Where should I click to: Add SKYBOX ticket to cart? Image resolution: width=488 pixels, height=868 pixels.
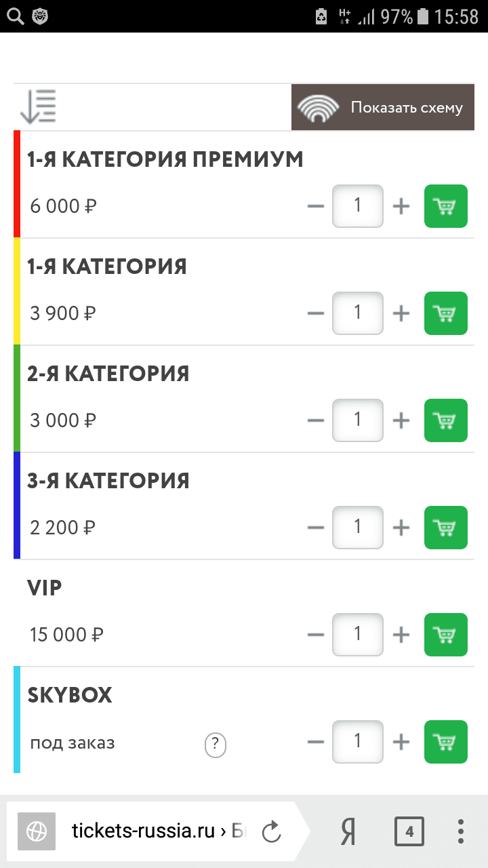[x=445, y=742]
